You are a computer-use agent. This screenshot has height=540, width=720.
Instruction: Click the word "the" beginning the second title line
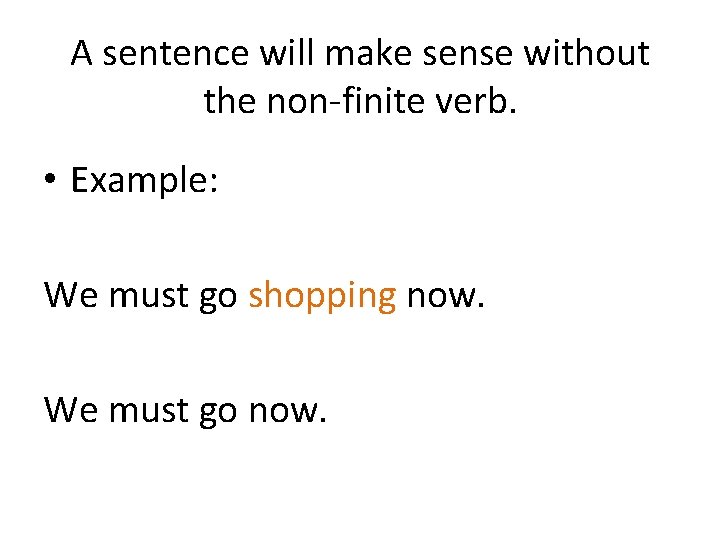(x=229, y=101)
